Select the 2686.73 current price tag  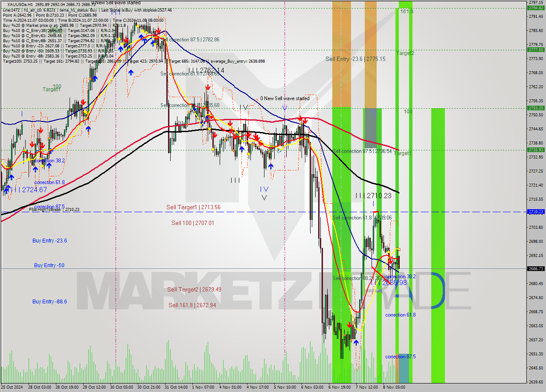tap(536, 268)
